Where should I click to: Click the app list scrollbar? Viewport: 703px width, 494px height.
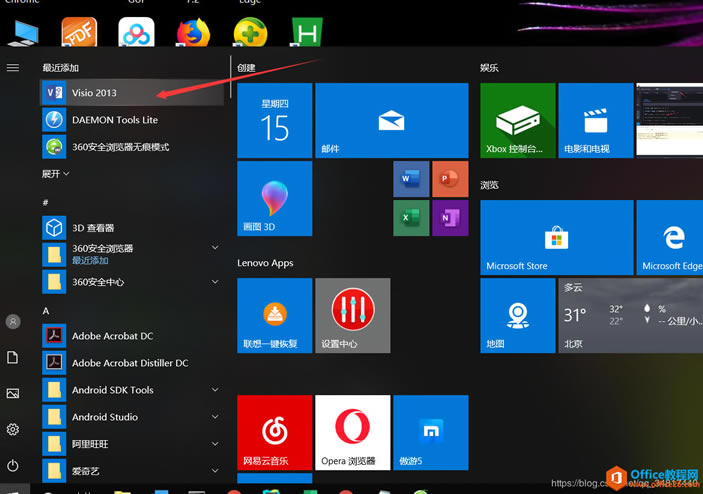pyautogui.click(x=230, y=77)
